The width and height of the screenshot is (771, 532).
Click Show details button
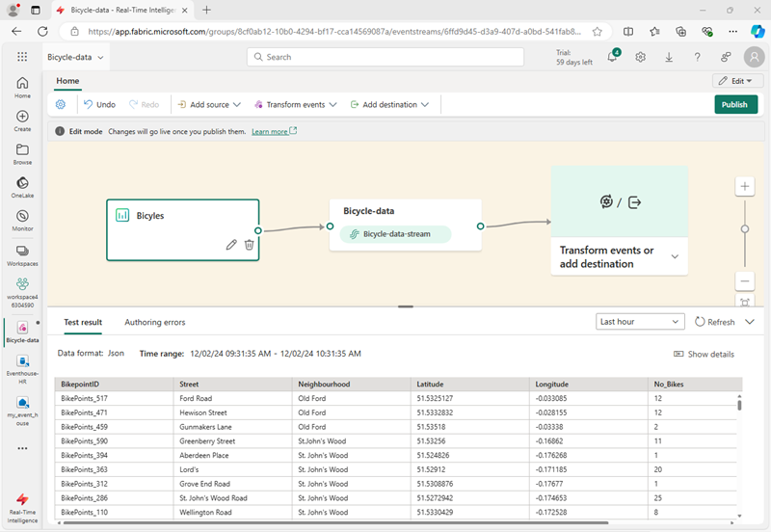[704, 354]
